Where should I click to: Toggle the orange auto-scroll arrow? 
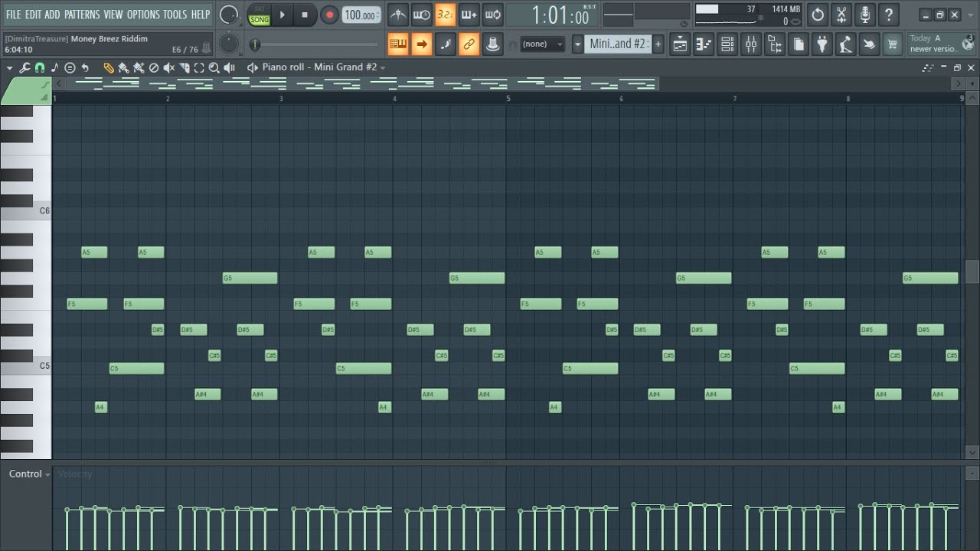(x=421, y=44)
